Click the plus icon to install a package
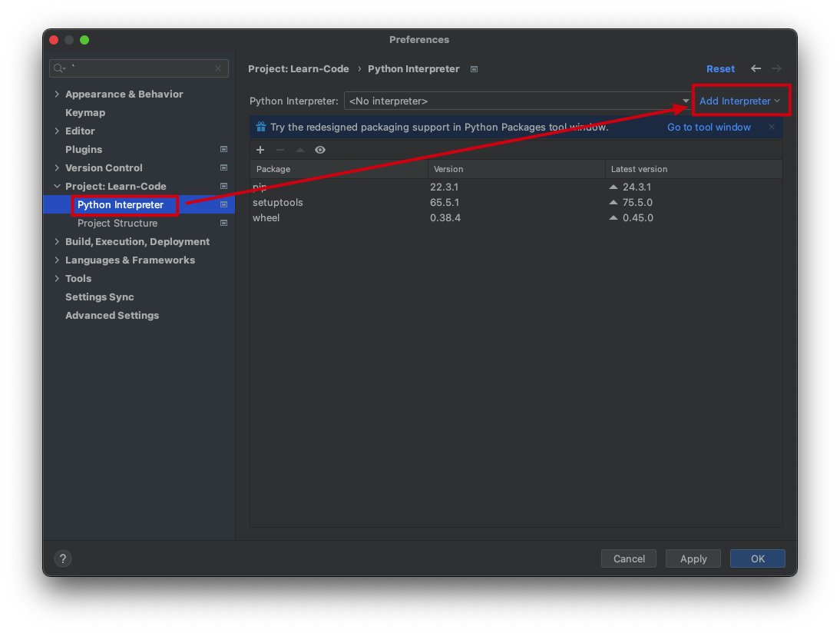The height and width of the screenshot is (633, 840). coord(260,150)
